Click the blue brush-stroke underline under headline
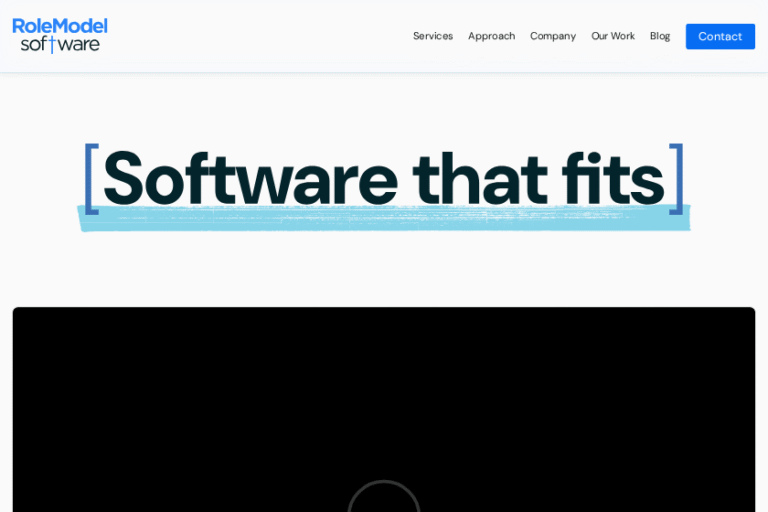 click(x=384, y=220)
